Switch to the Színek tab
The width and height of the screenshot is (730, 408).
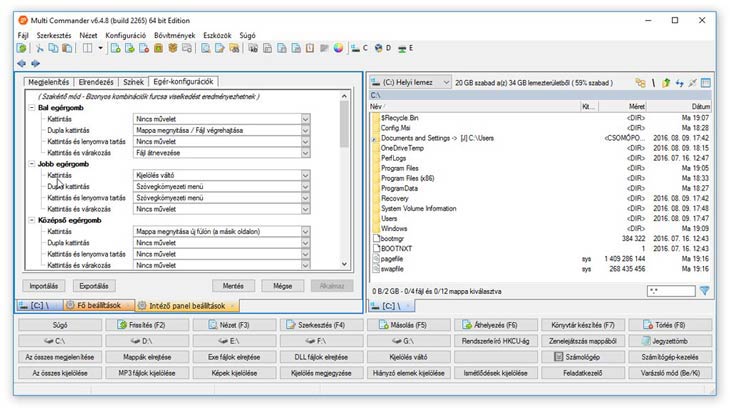pyautogui.click(x=133, y=82)
